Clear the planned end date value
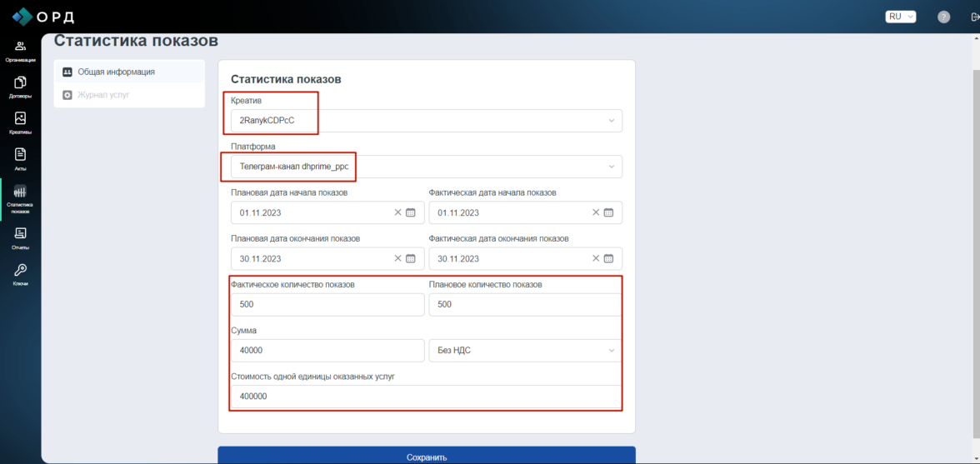980x464 pixels. (x=397, y=258)
